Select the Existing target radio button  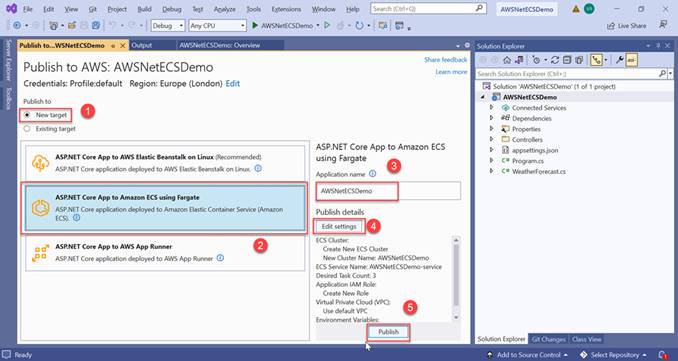click(27, 128)
